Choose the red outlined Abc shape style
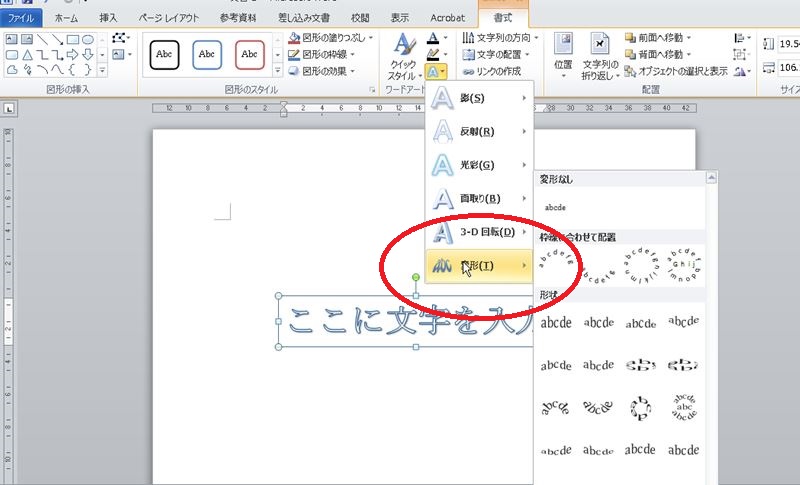The height and width of the screenshot is (485, 800). point(250,54)
